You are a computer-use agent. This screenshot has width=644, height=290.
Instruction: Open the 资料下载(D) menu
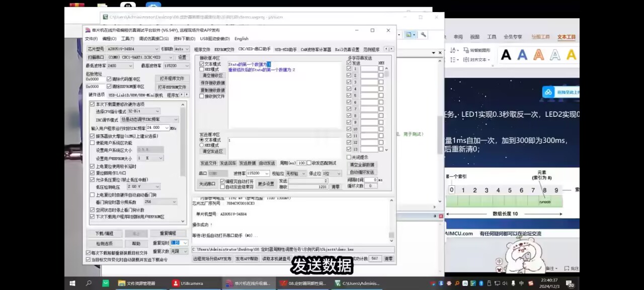pyautogui.click(x=184, y=39)
